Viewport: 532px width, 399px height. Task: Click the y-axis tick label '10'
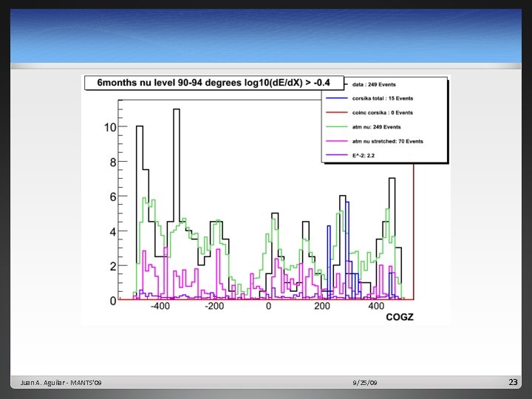point(110,128)
